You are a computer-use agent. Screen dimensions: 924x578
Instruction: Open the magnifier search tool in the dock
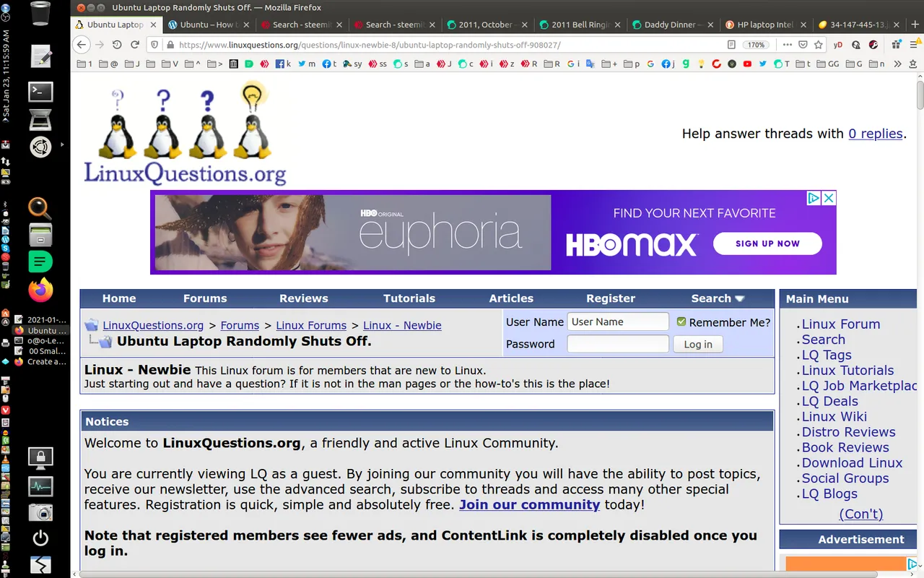(40, 208)
